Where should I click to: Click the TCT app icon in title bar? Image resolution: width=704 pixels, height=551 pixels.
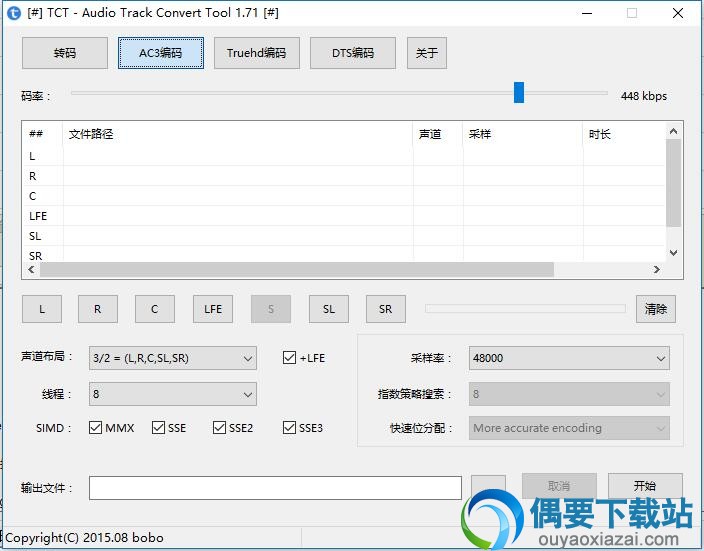coord(13,13)
